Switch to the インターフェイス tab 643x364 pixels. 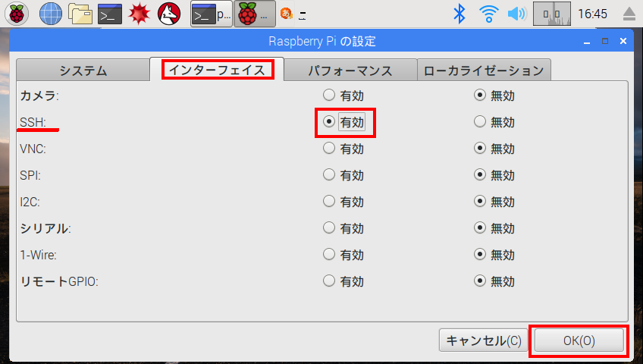coord(218,70)
